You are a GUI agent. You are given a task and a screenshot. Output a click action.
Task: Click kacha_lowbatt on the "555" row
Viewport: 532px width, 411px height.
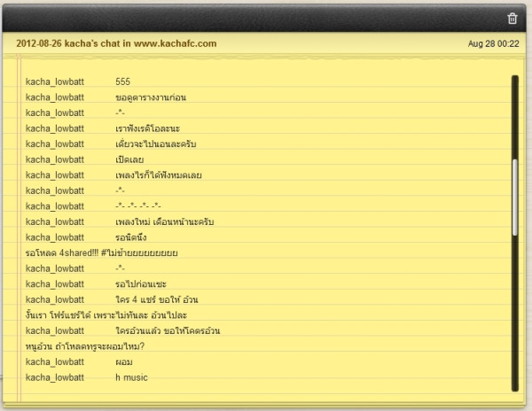coord(55,82)
